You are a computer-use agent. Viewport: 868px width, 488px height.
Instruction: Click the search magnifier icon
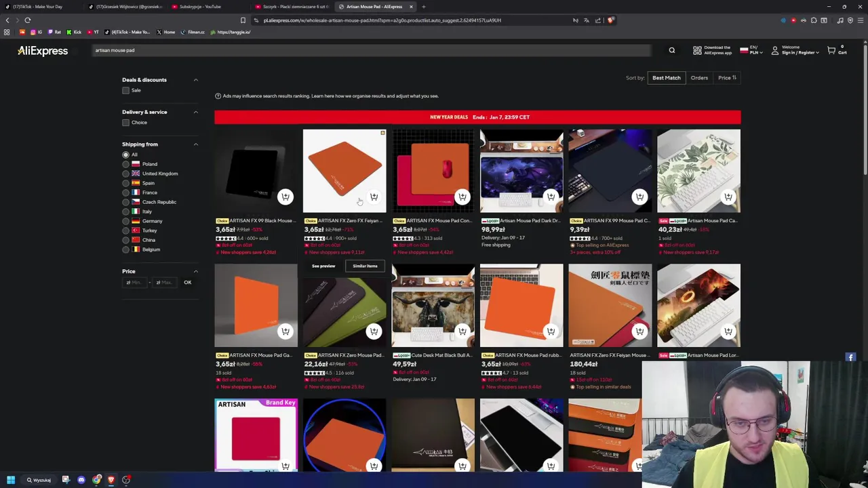672,50
